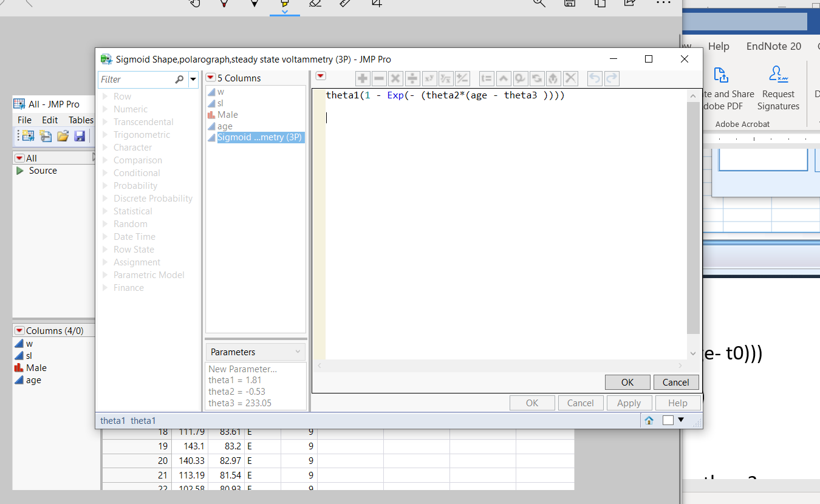Click the Help button
Viewport: 820px width, 504px height.
click(x=677, y=403)
